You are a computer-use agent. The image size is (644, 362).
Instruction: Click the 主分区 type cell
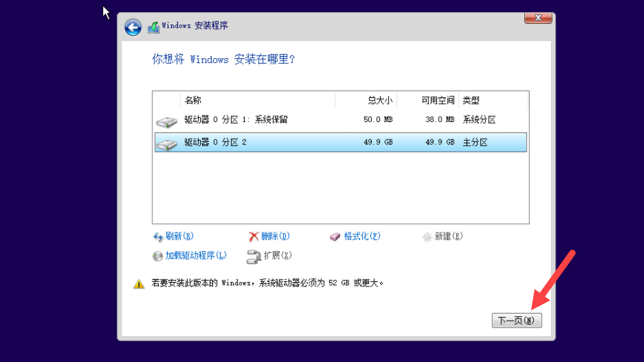coord(475,142)
